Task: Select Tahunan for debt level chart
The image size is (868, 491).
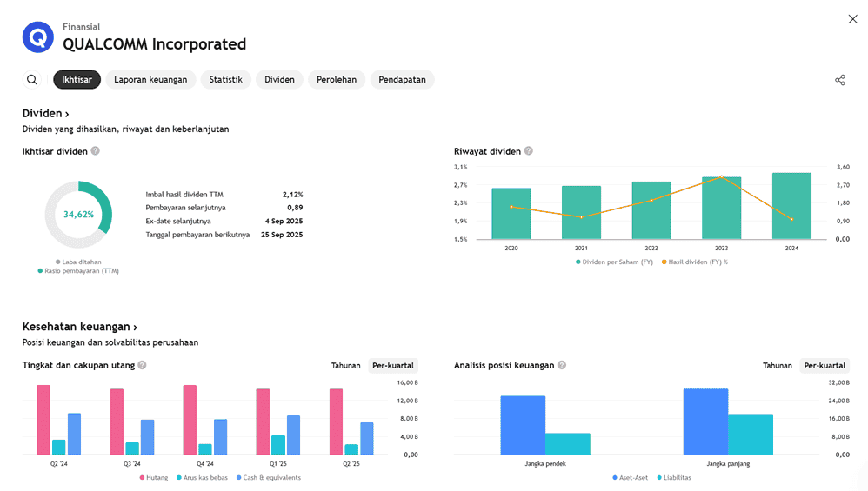Action: pyautogui.click(x=345, y=366)
